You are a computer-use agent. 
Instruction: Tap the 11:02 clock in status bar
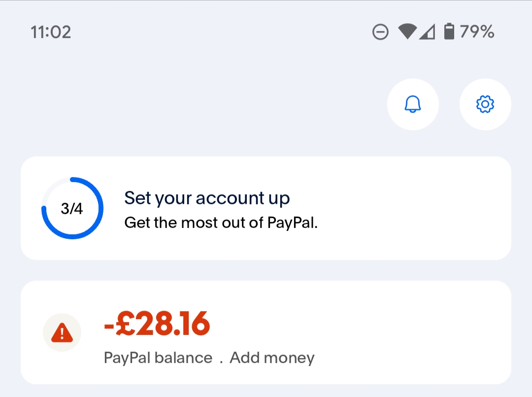pos(51,33)
